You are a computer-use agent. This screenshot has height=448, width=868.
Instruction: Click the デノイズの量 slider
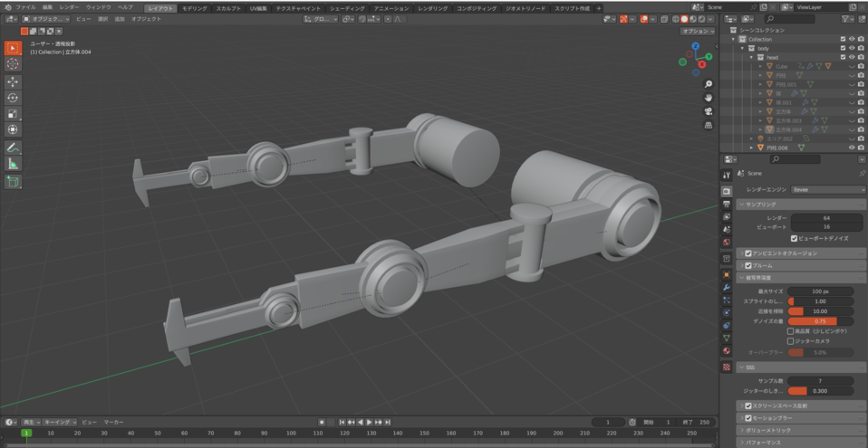point(820,320)
